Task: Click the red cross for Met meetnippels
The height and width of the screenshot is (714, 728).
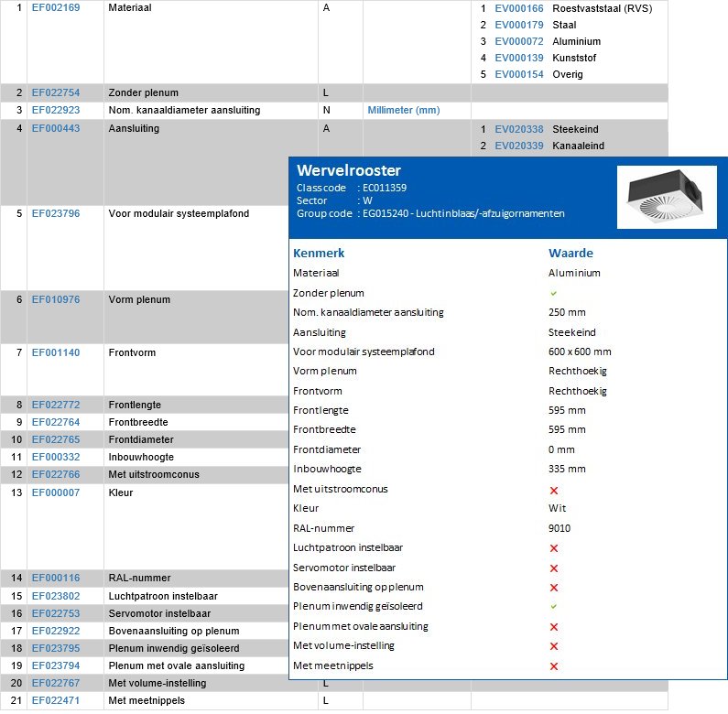Action: [553, 666]
